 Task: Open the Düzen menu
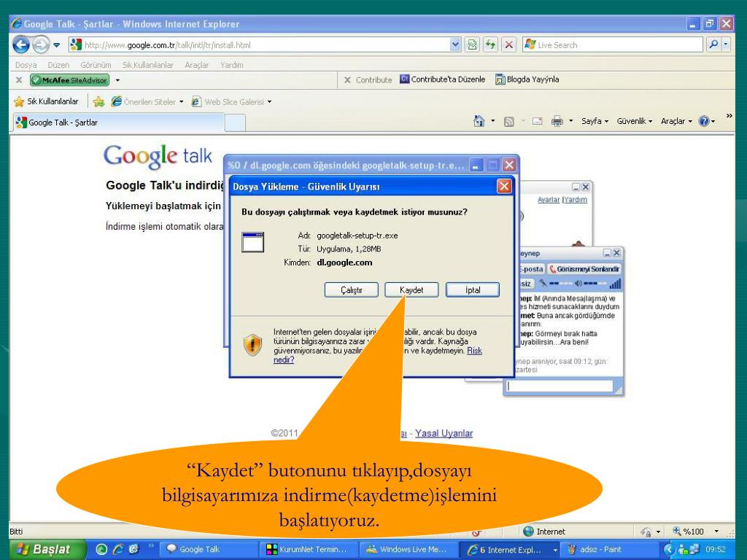58,65
